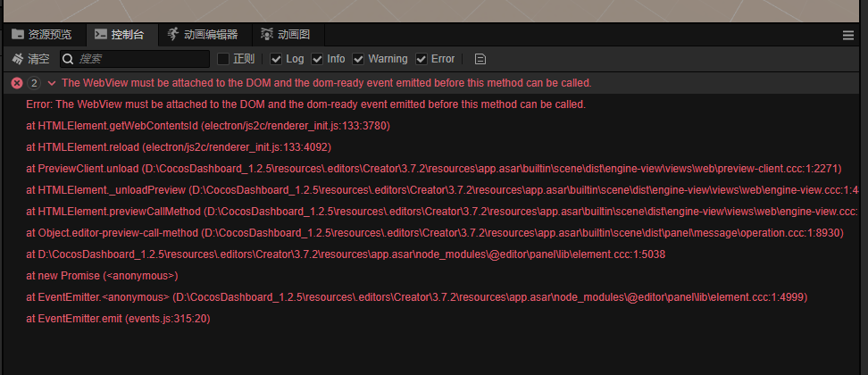This screenshot has height=375, width=868.
Task: Click the 控制台 console tab icon
Action: point(100,35)
